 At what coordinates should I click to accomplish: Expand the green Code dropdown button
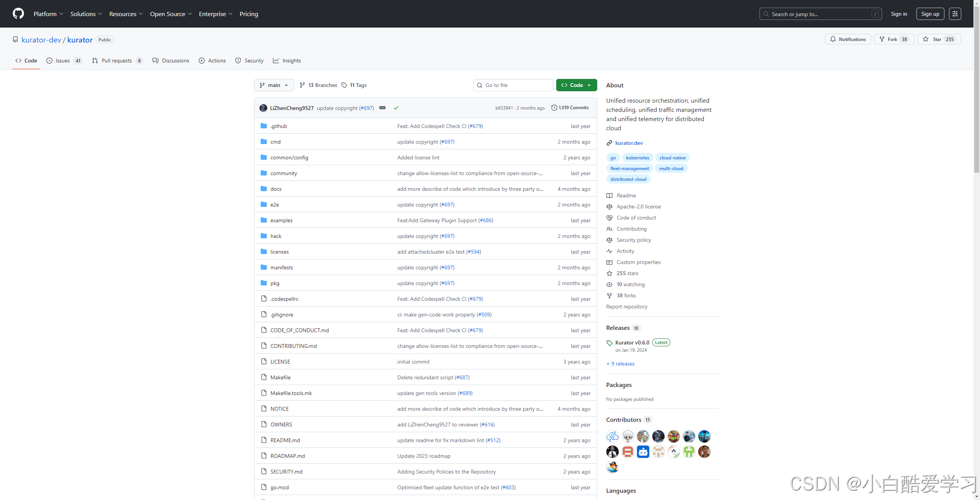576,85
